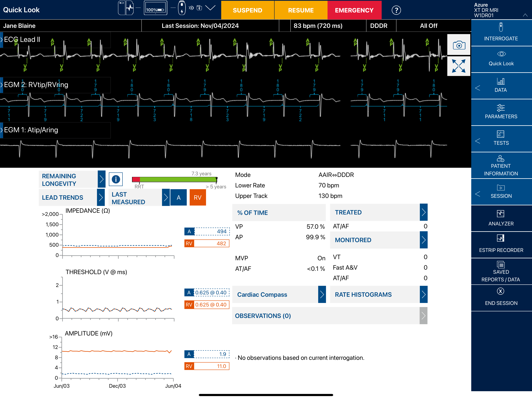Expand the device status dropdown chevron
The width and height of the screenshot is (532, 399).
[x=211, y=8]
